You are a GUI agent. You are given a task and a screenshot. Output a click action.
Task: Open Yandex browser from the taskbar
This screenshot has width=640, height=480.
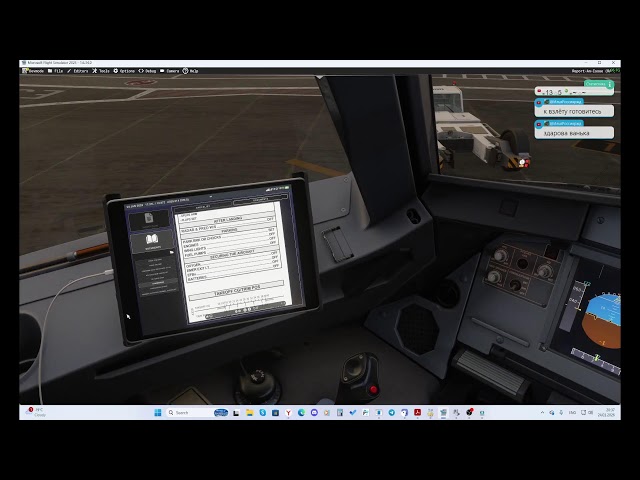pyautogui.click(x=288, y=413)
